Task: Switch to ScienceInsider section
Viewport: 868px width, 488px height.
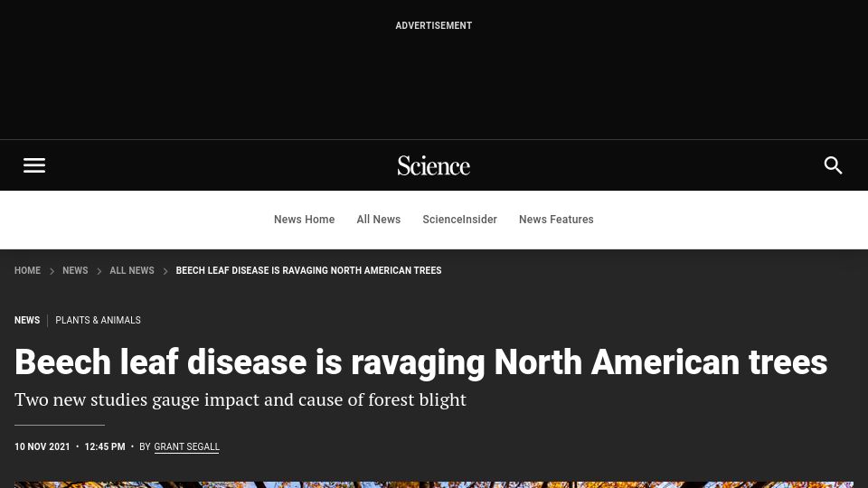Action: (x=459, y=219)
